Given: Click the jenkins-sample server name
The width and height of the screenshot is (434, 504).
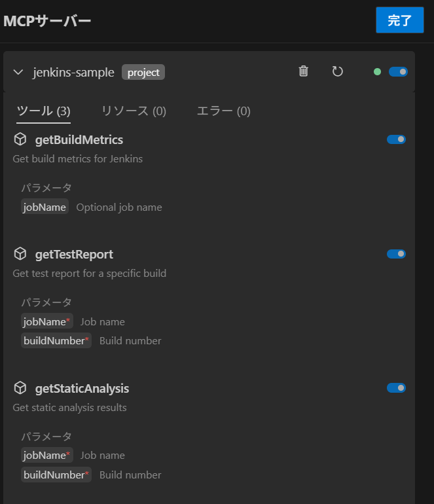Looking at the screenshot, I should [73, 72].
